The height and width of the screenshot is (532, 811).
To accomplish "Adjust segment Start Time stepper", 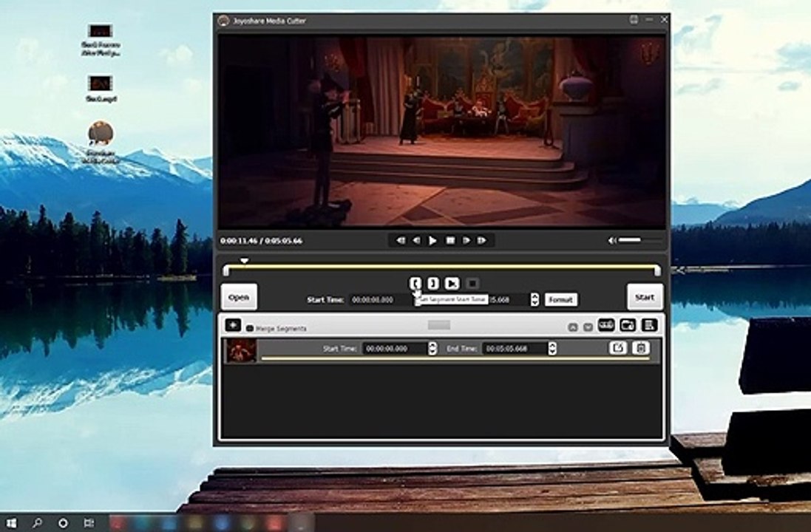I will click(433, 349).
